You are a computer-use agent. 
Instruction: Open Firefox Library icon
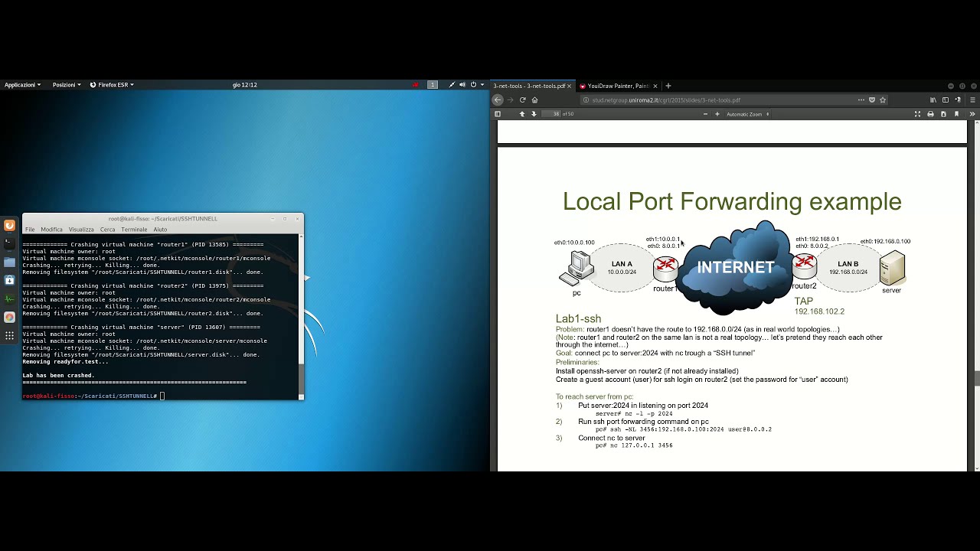coord(933,99)
